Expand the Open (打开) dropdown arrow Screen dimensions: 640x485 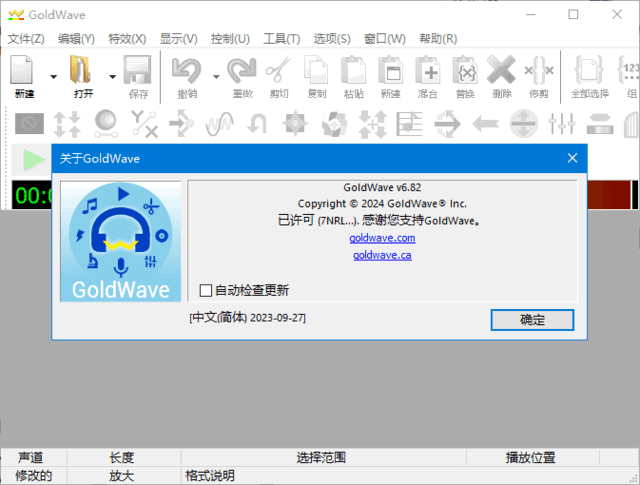[113, 77]
